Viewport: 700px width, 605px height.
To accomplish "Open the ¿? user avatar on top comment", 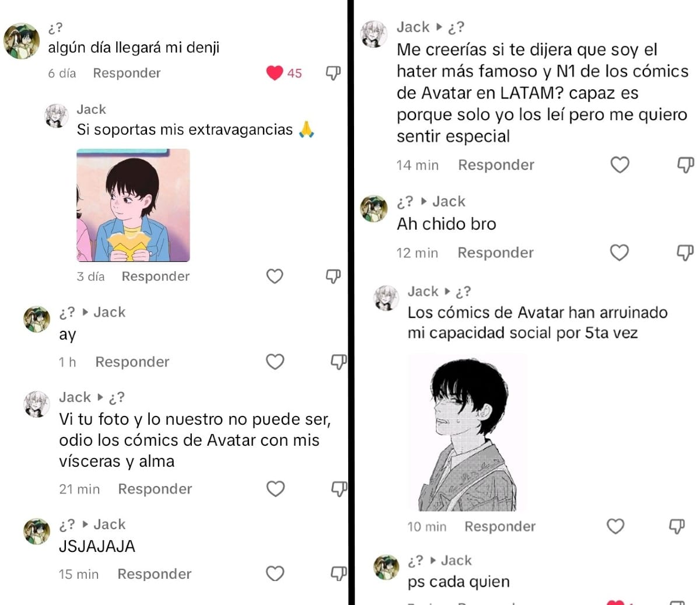I will [x=22, y=41].
